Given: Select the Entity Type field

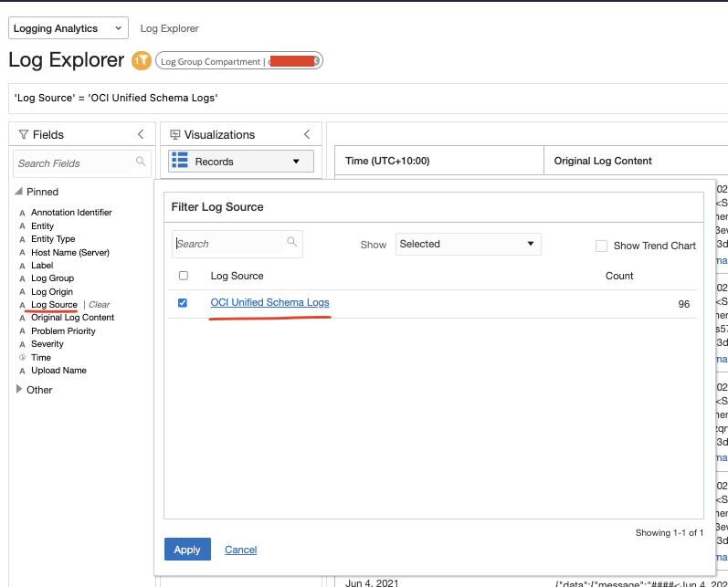Looking at the screenshot, I should click(x=53, y=238).
